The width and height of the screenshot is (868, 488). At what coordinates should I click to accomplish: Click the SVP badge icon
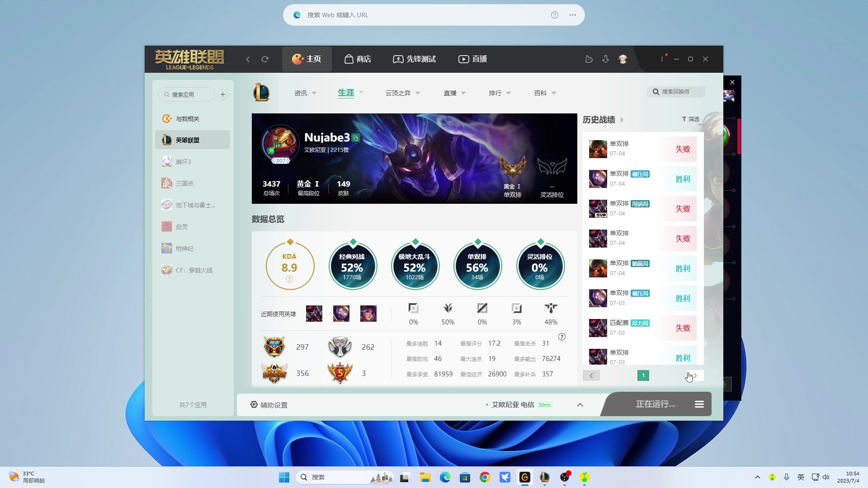click(340, 347)
